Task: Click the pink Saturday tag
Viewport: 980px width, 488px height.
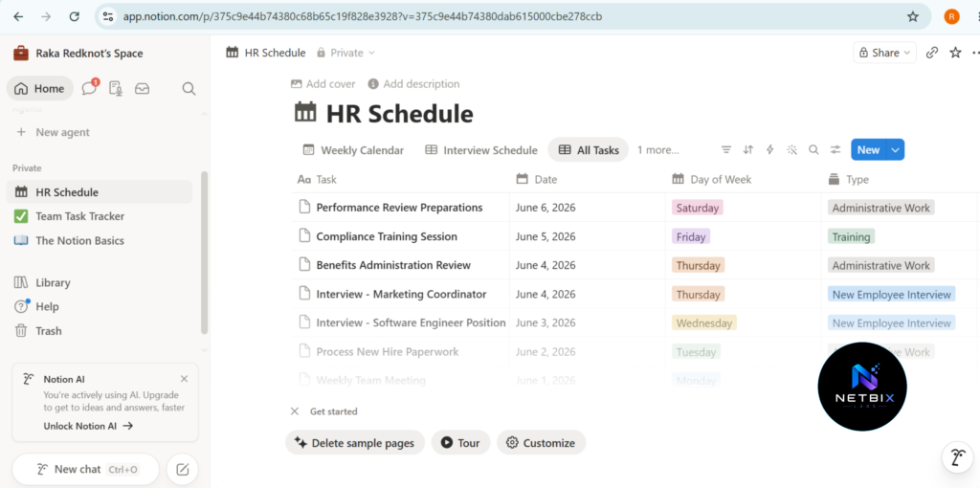Action: pos(698,208)
